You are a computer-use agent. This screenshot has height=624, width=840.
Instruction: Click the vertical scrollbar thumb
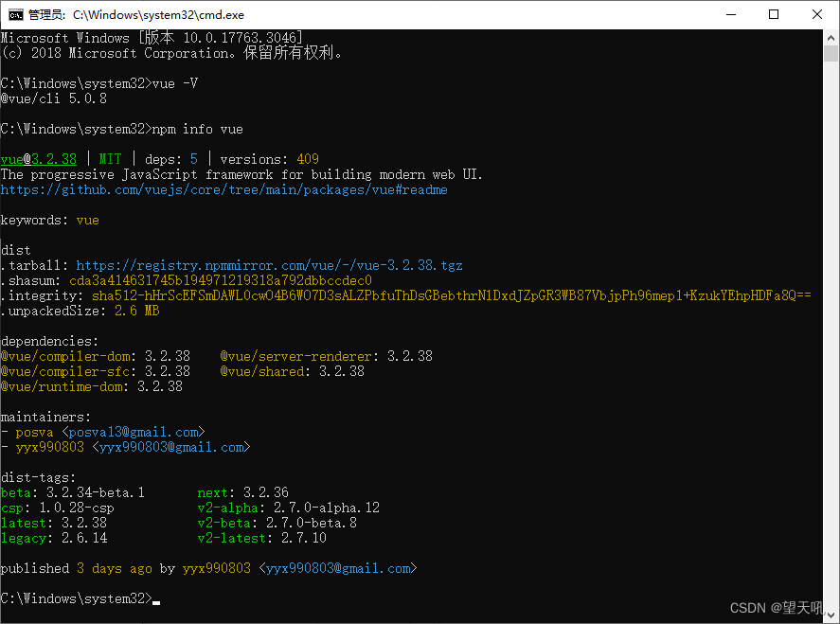click(831, 54)
